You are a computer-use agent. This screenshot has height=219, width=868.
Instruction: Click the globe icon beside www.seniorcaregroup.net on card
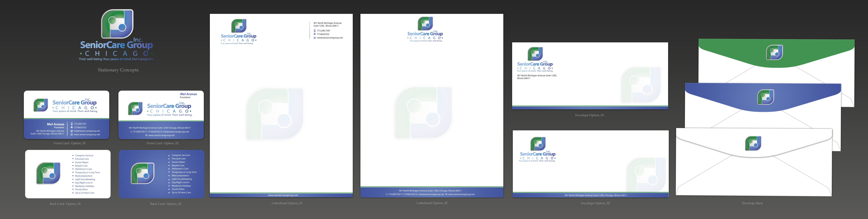pos(72,135)
